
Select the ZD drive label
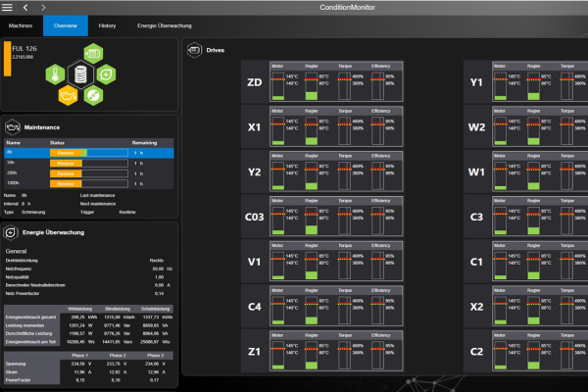[x=254, y=82]
